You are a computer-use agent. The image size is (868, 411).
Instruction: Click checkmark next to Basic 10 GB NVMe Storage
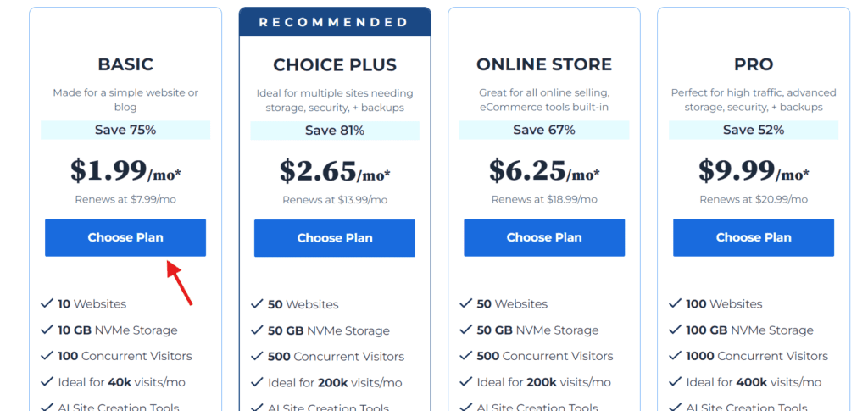pos(47,330)
